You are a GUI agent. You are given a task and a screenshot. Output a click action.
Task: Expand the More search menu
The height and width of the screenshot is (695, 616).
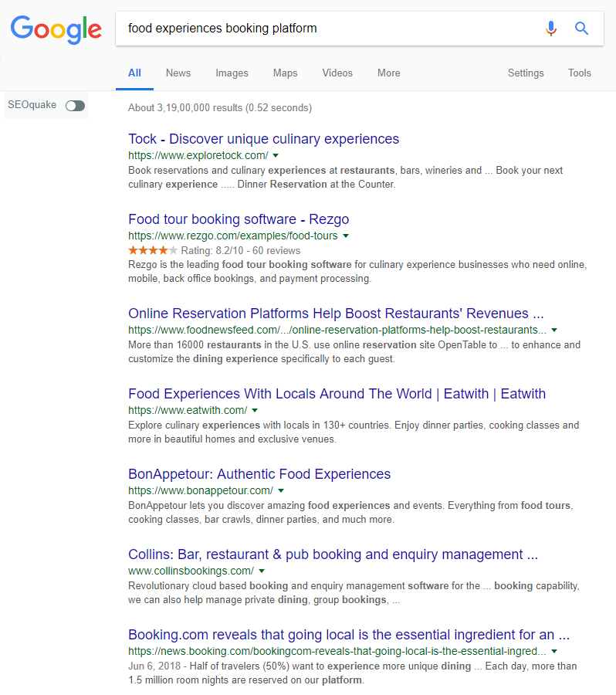[388, 73]
